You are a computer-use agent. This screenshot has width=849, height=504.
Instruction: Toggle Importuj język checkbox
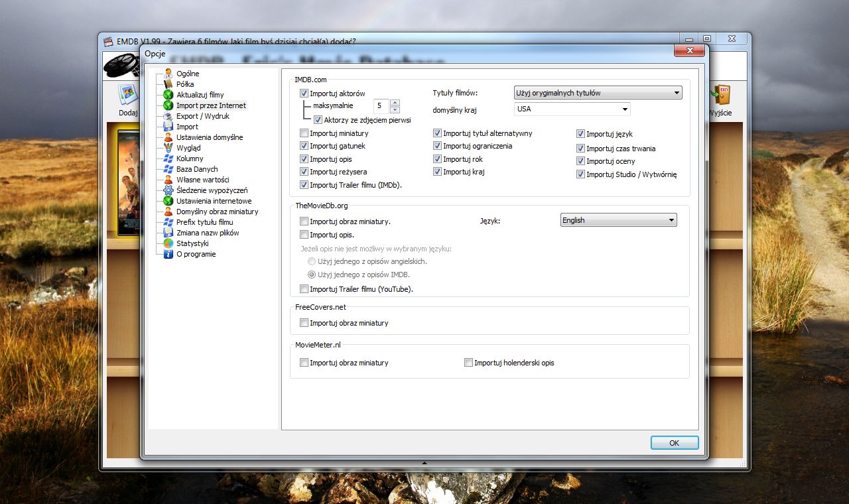point(580,134)
